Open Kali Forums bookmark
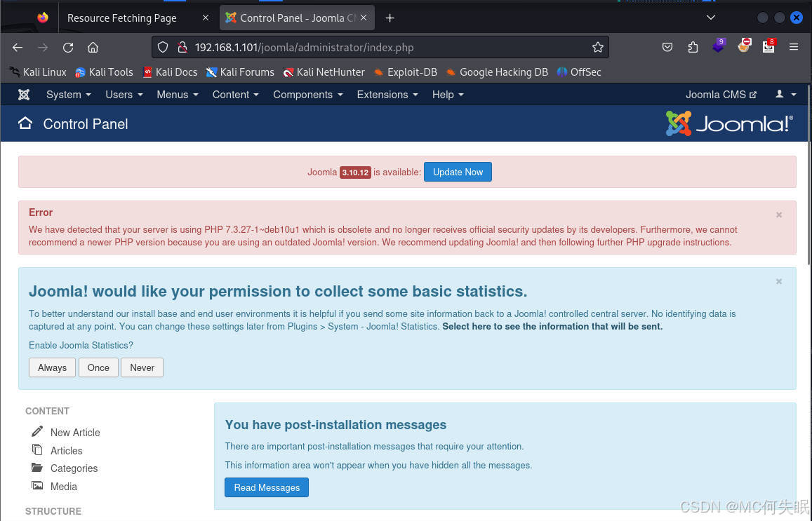The width and height of the screenshot is (812, 521). click(240, 72)
